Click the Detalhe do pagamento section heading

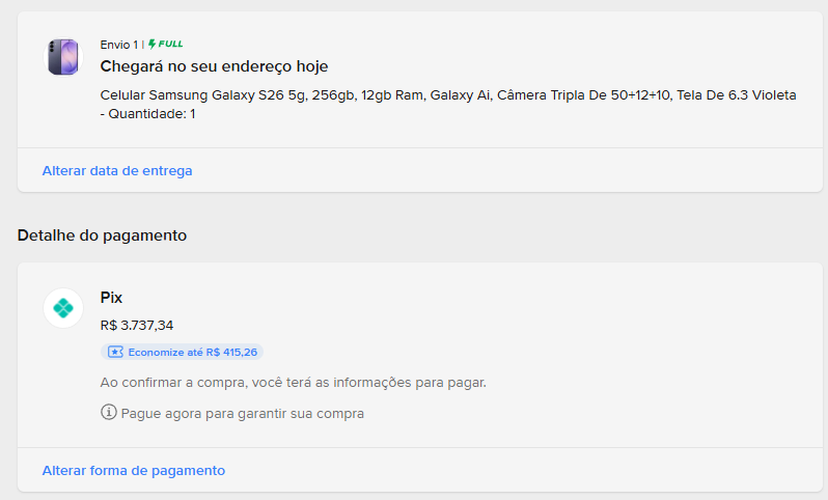point(102,235)
